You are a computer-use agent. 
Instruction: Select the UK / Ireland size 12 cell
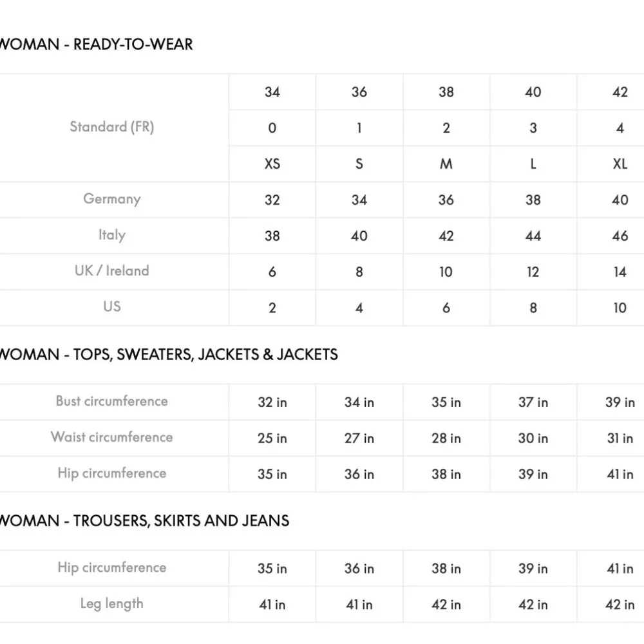pos(533,272)
